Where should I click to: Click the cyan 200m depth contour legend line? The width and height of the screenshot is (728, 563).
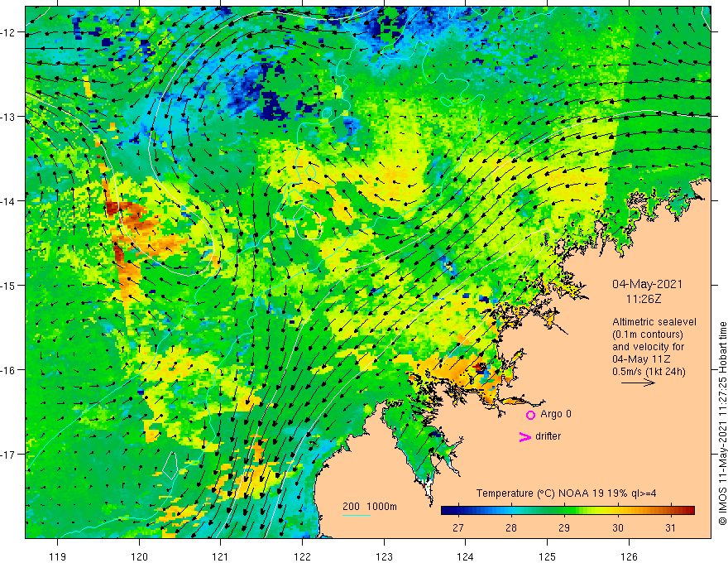tap(357, 515)
